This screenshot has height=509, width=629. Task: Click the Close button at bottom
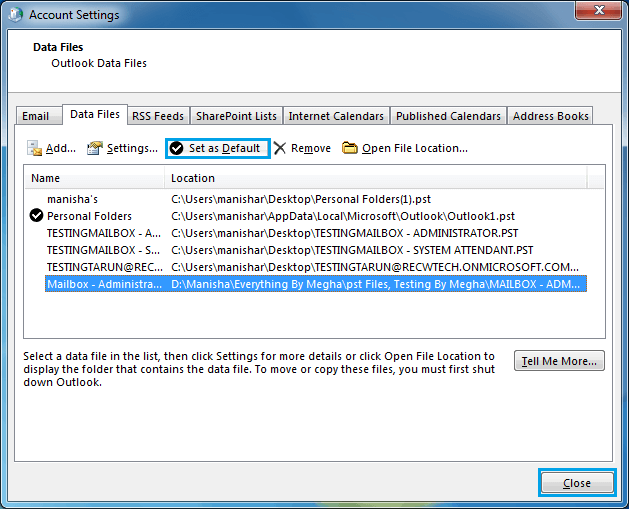577,483
